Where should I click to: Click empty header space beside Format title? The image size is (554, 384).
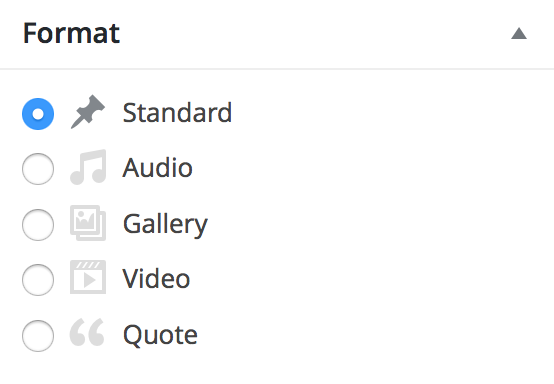coord(314,34)
